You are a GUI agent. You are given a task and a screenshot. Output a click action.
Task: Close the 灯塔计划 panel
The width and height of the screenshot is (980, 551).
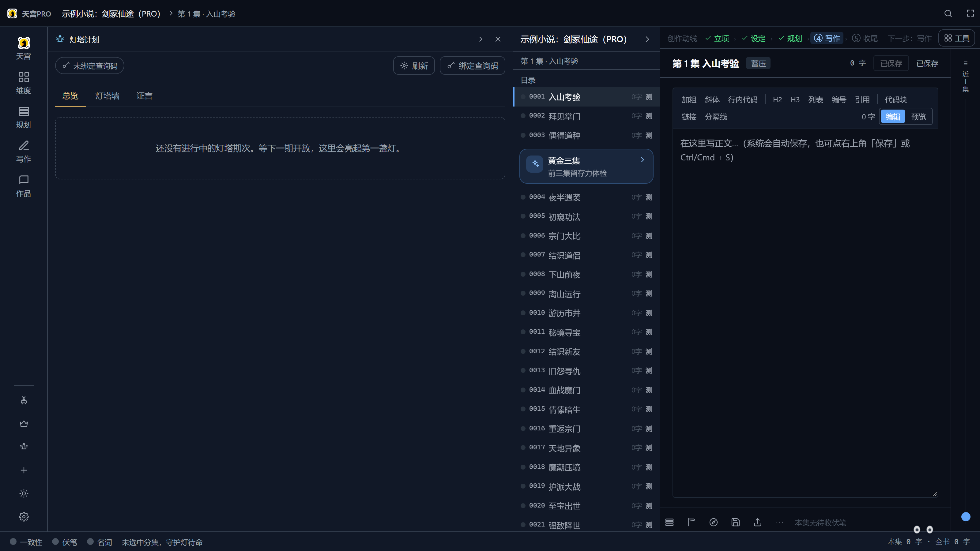[498, 39]
